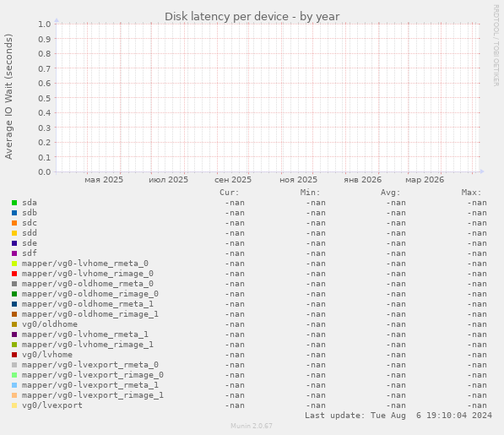Click mapper/vg0-oldhome_rmeta_1 label
This screenshot has width=504, height=435.
point(88,304)
